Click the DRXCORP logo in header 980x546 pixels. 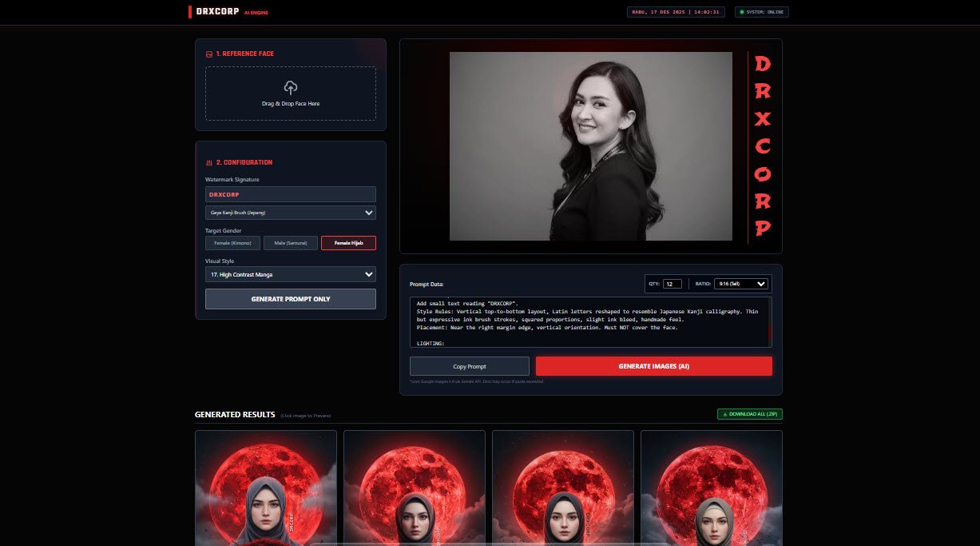[x=218, y=12]
